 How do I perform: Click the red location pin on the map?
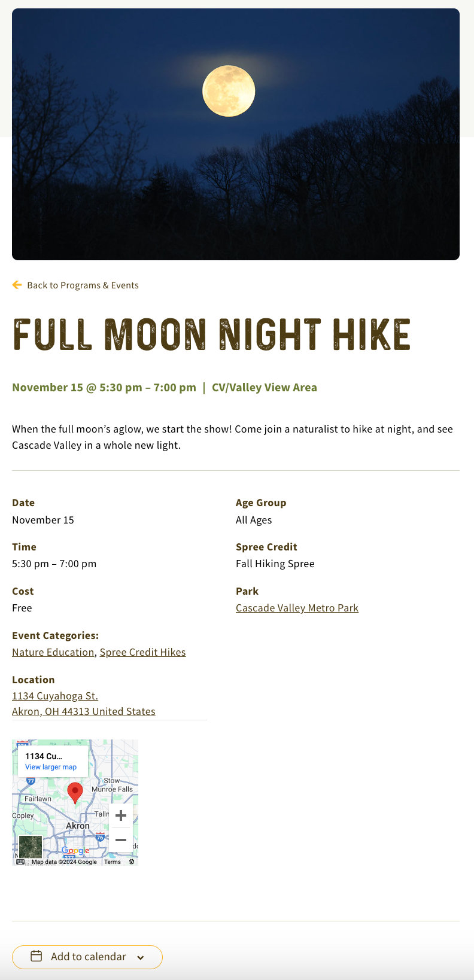coord(75,789)
